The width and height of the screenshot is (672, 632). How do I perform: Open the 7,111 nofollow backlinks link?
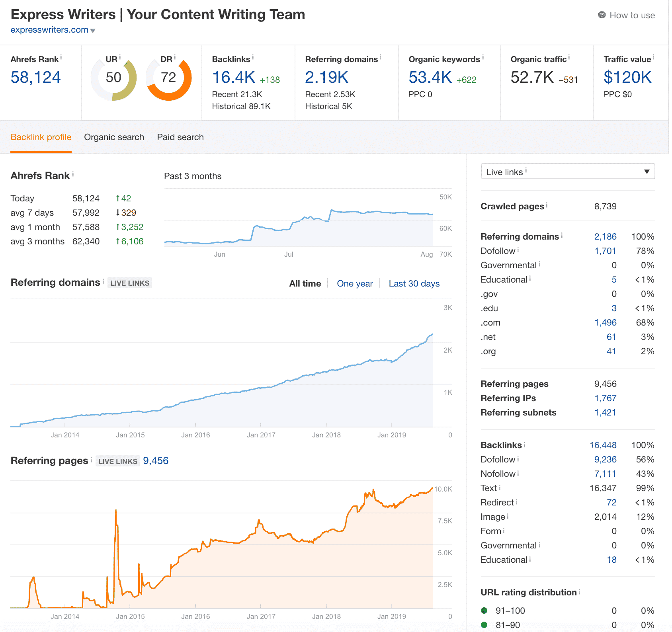605,474
